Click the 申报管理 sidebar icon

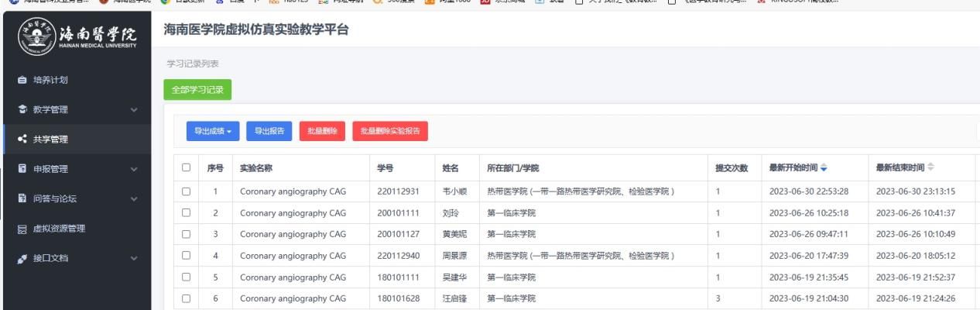click(x=22, y=169)
